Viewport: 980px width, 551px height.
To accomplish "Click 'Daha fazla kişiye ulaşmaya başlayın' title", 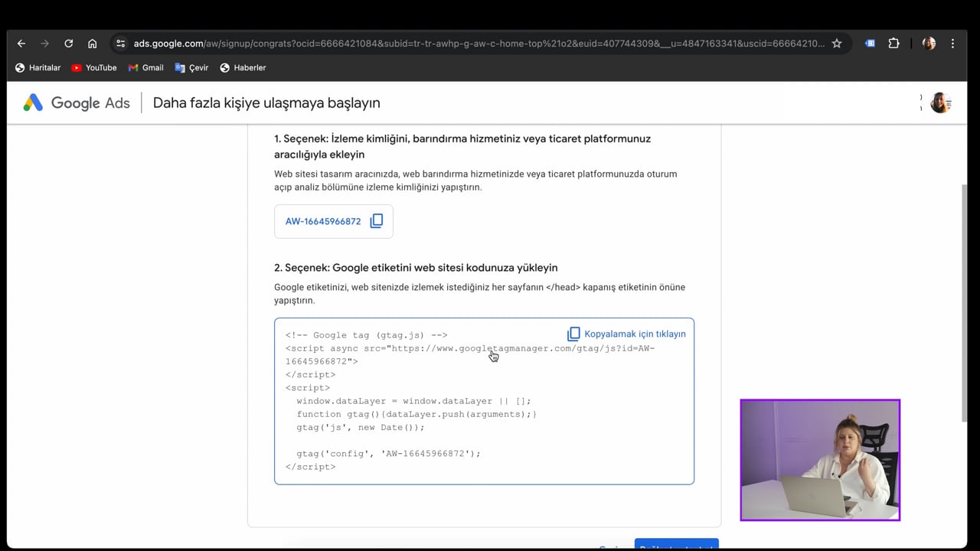I will pyautogui.click(x=266, y=103).
